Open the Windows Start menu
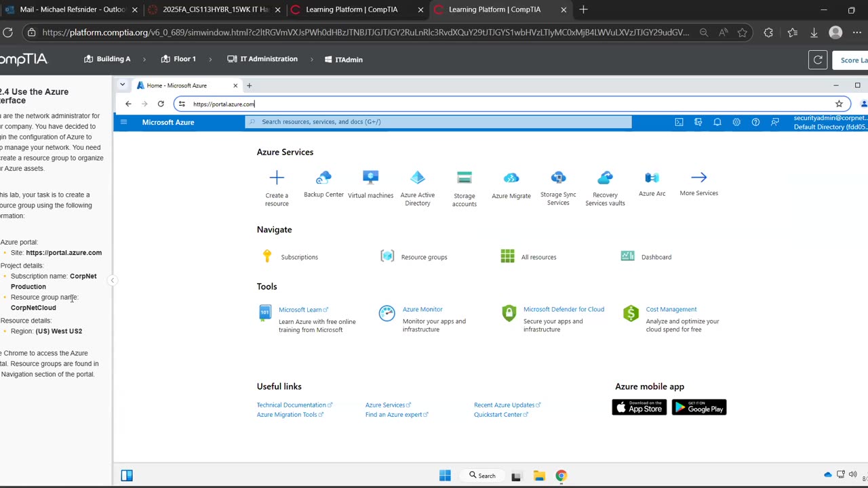Screen dimensions: 868x488 pyautogui.click(x=445, y=476)
